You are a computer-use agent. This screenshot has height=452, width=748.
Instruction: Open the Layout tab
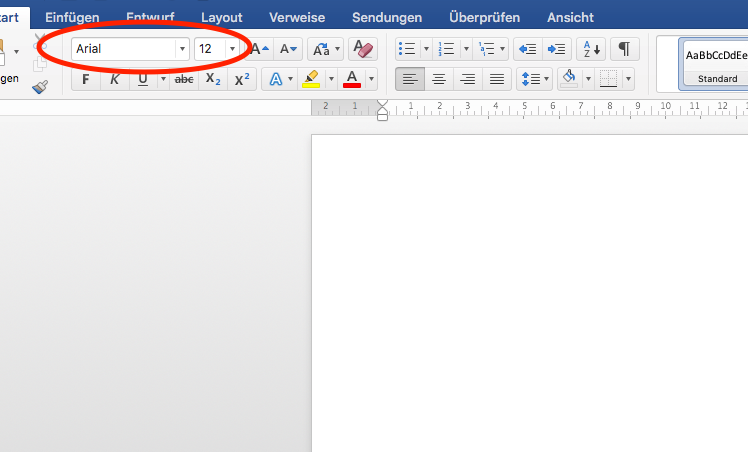222,18
